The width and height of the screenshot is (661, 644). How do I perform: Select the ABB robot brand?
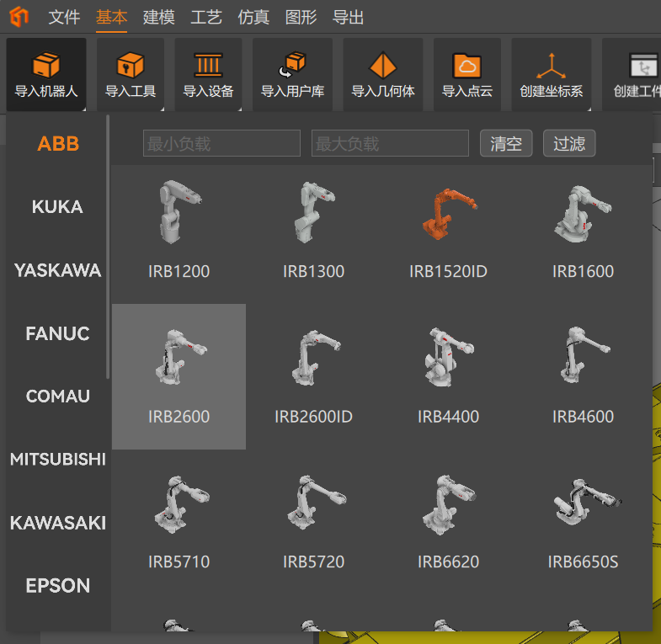tap(58, 144)
